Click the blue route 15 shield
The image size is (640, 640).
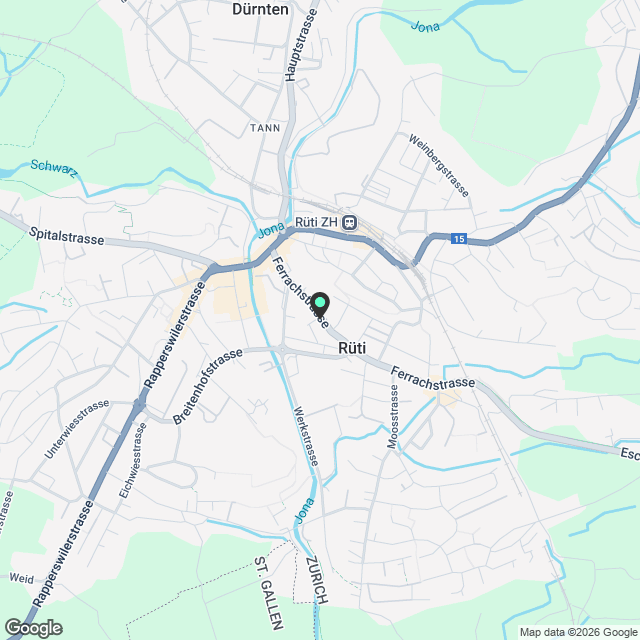pyautogui.click(x=459, y=238)
